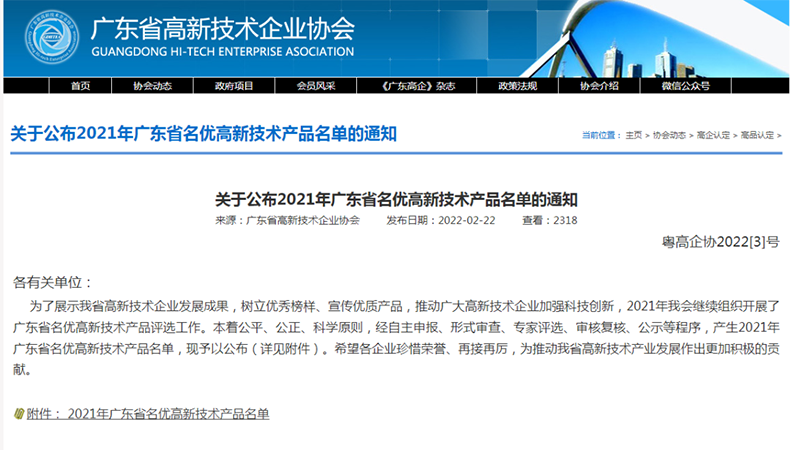Click 高品认定 in the breadcrumb trail

click(x=757, y=135)
